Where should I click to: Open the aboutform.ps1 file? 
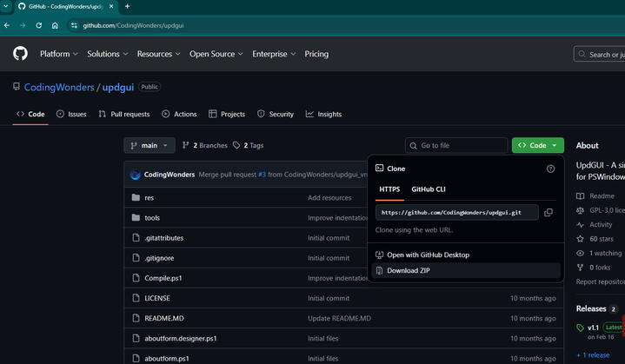(167, 359)
